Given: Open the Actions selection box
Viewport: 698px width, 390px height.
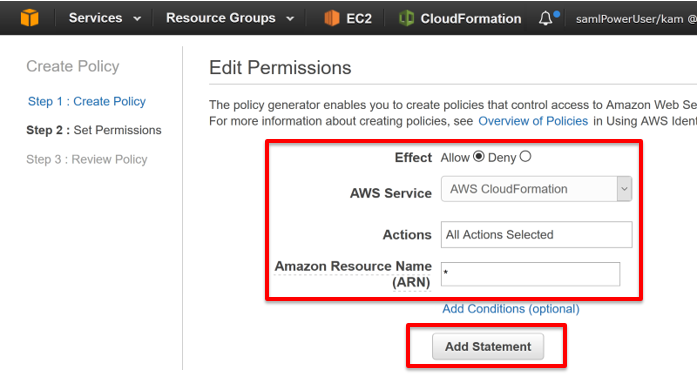Looking at the screenshot, I should [536, 235].
